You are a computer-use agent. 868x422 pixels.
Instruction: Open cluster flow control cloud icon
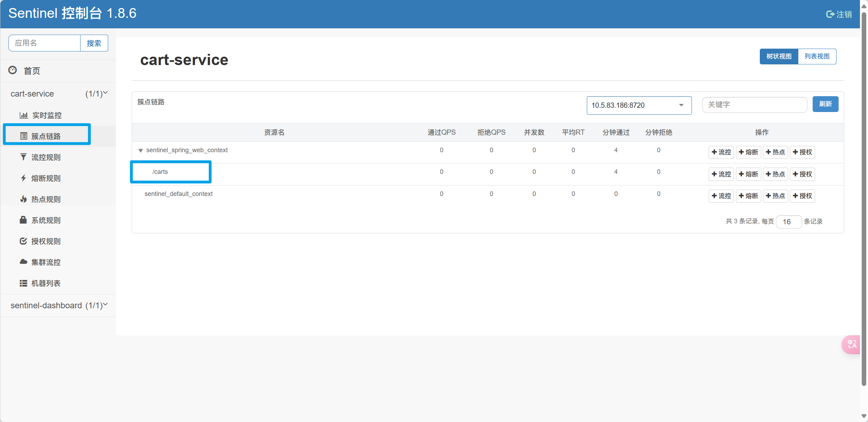click(x=23, y=262)
